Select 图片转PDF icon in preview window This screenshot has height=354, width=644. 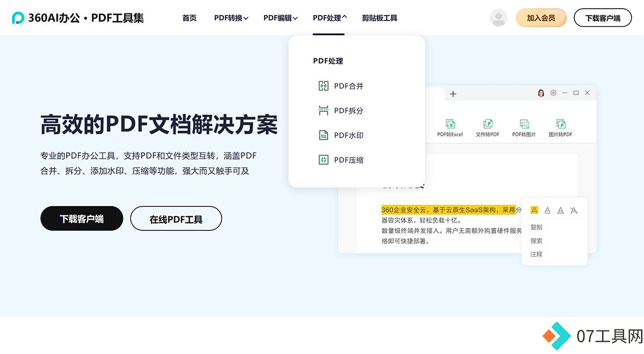(x=561, y=124)
